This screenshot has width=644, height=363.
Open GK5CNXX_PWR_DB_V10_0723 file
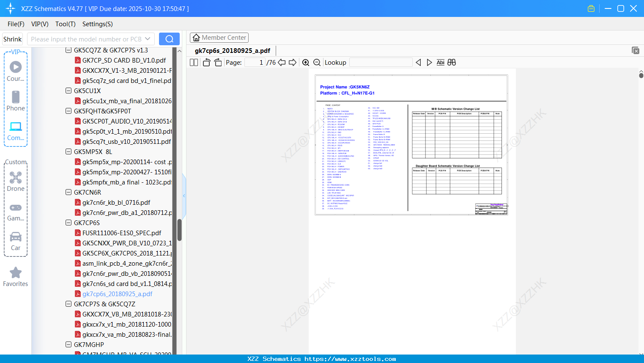pos(127,243)
